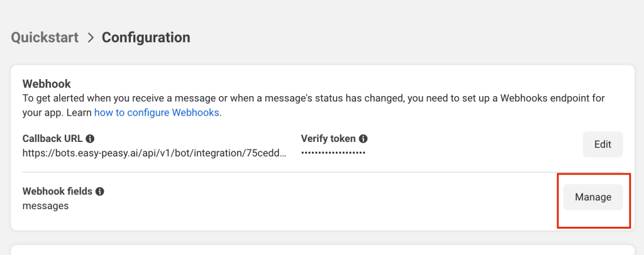Click the breadcrumb chevron after Quickstart
This screenshot has width=644, height=255.
click(x=91, y=38)
